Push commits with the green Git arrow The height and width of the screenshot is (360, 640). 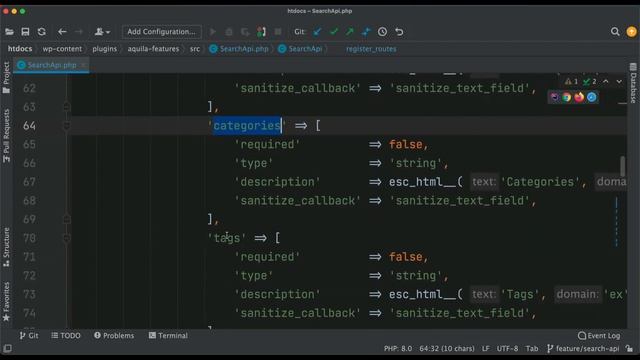click(350, 32)
